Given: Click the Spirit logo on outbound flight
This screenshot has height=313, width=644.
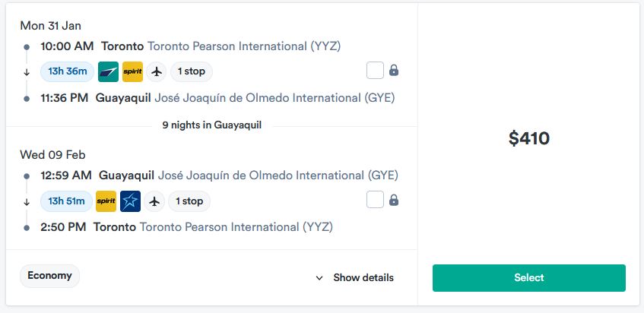Looking at the screenshot, I should tap(132, 71).
